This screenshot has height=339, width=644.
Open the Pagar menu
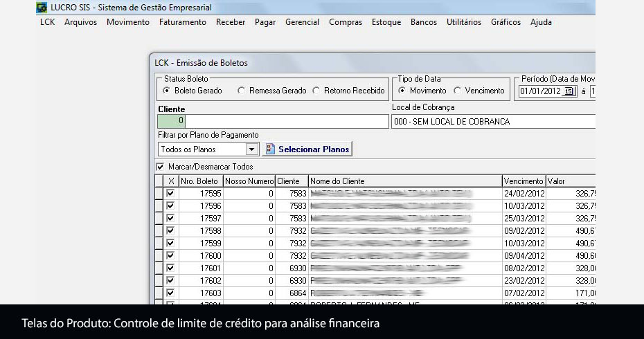click(x=265, y=22)
